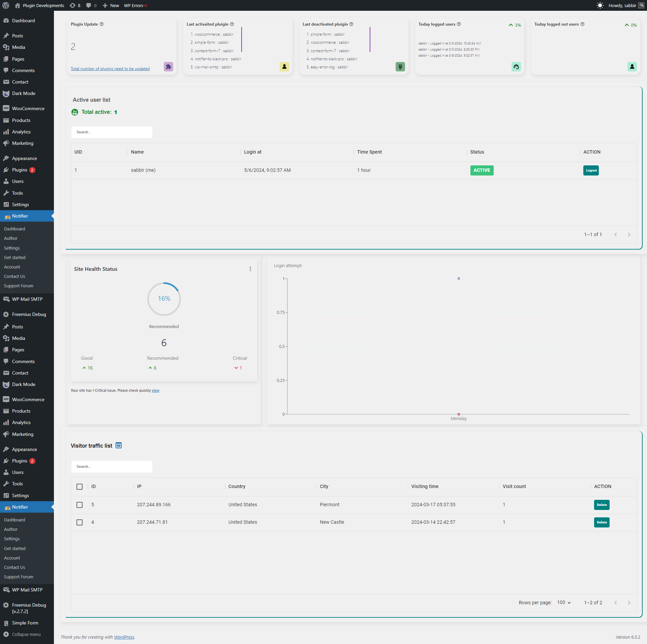The height and width of the screenshot is (644, 647).
Task: Open the comments bubble icon showing 0
Action: pyautogui.click(x=91, y=5)
